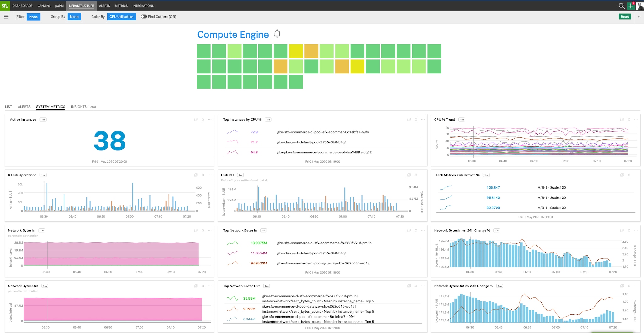Open the Group By None dropdown
The width and height of the screenshot is (644, 333).
pos(74,17)
